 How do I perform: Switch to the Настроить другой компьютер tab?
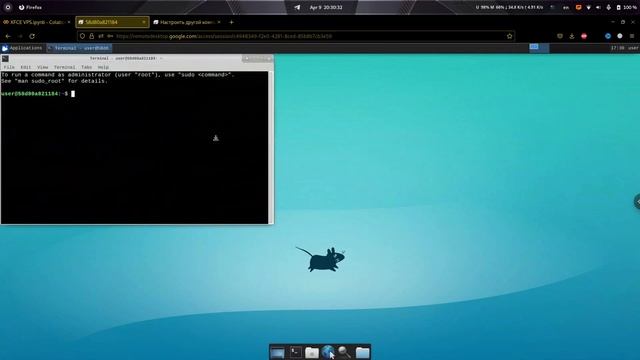(x=187, y=22)
